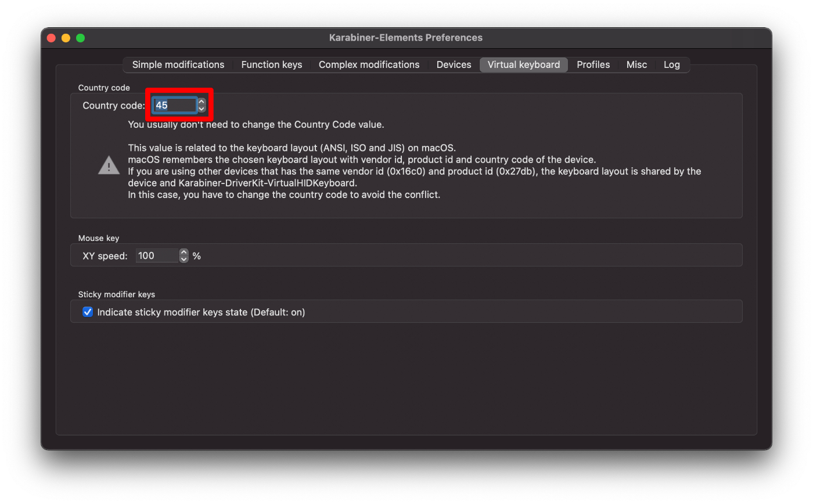Select the Devices tab
Image resolution: width=813 pixels, height=504 pixels.
click(x=454, y=64)
